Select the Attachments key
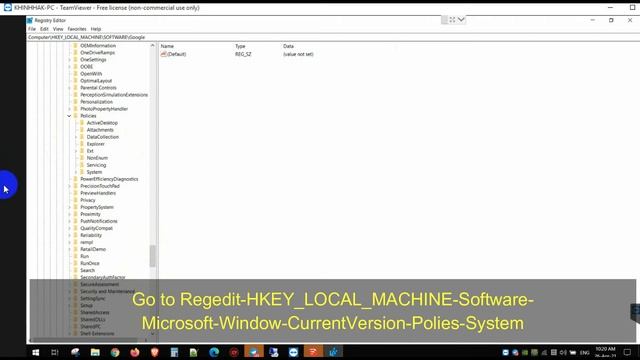640x360 pixels. (x=100, y=130)
